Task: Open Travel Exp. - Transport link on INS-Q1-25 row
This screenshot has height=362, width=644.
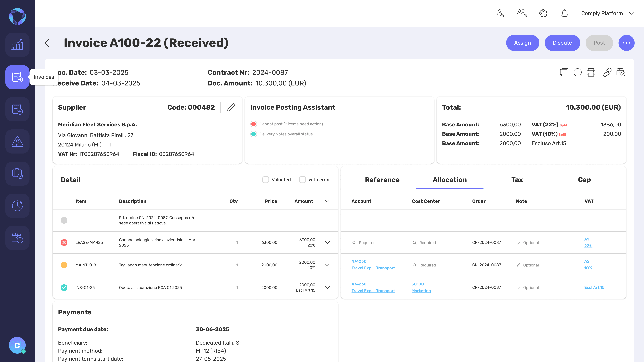Action: coord(373,291)
